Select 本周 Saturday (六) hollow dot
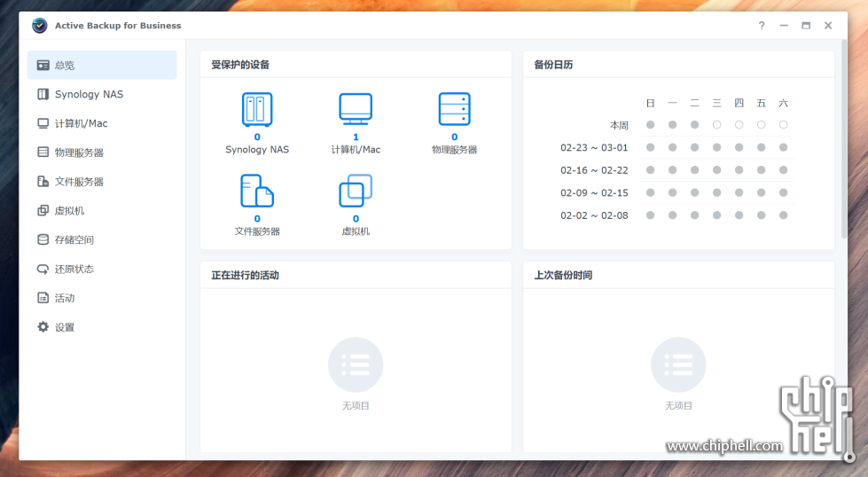868x477 pixels. [783, 125]
